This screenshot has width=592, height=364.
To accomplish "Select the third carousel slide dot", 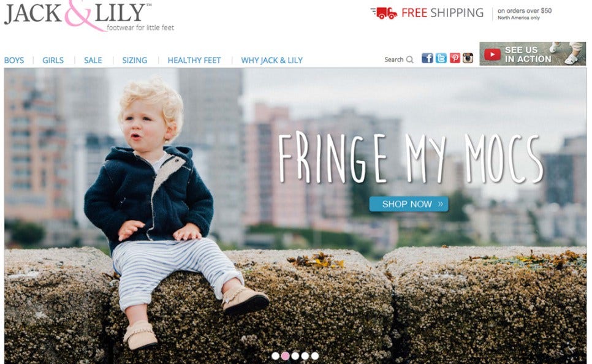I will point(295,355).
